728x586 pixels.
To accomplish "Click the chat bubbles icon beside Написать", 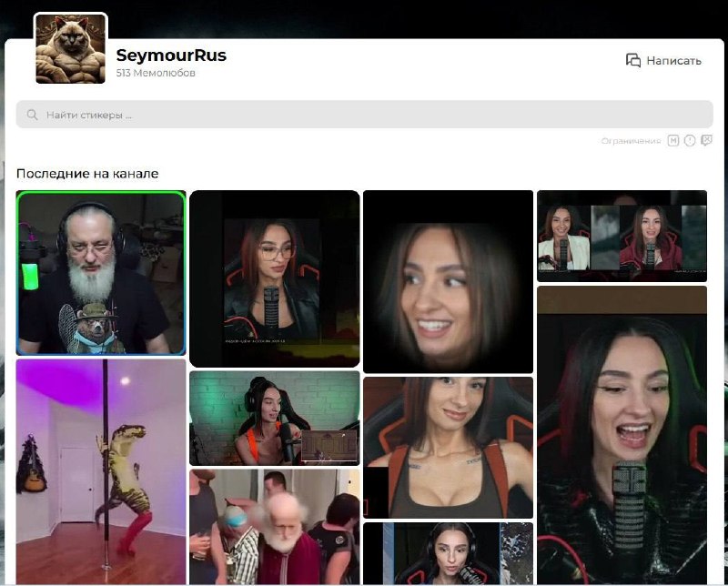I will tap(632, 60).
